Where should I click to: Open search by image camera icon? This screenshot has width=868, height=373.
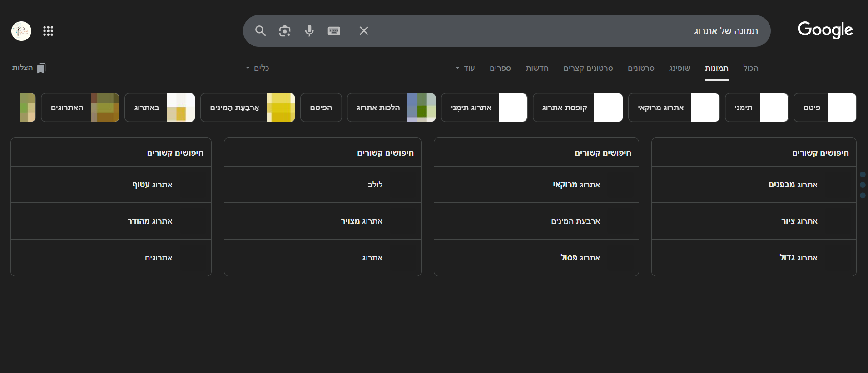[285, 31]
